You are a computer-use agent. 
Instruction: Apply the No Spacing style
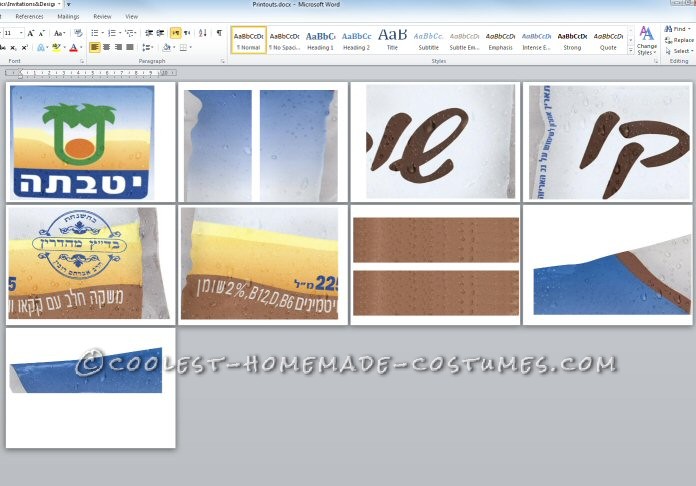(x=285, y=40)
